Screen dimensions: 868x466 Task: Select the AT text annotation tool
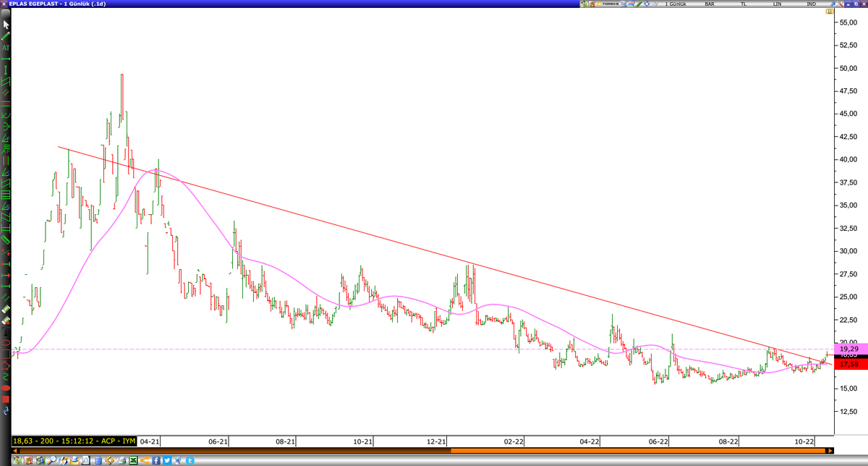[6, 48]
